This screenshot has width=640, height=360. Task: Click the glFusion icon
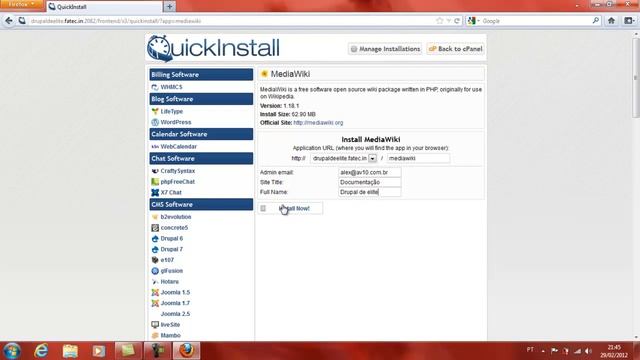[155, 271]
